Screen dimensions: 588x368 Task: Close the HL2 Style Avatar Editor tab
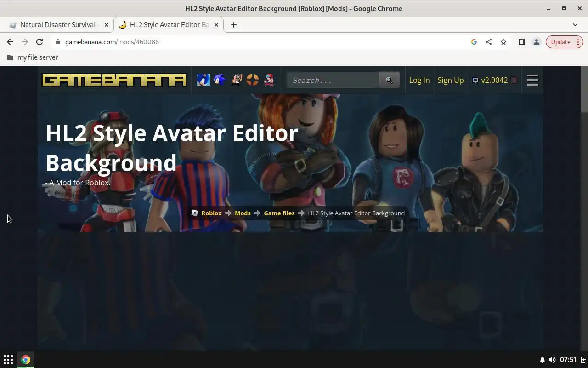coord(216,25)
